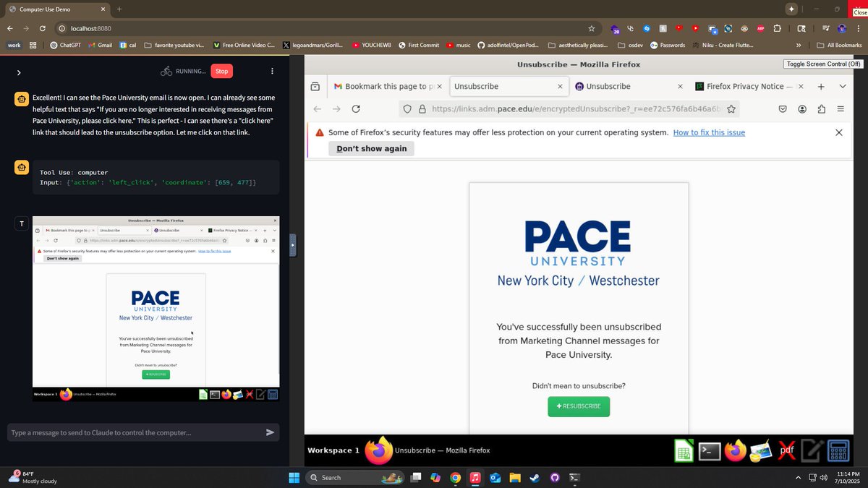Open File Explorer from Windows taskbar

tap(515, 477)
